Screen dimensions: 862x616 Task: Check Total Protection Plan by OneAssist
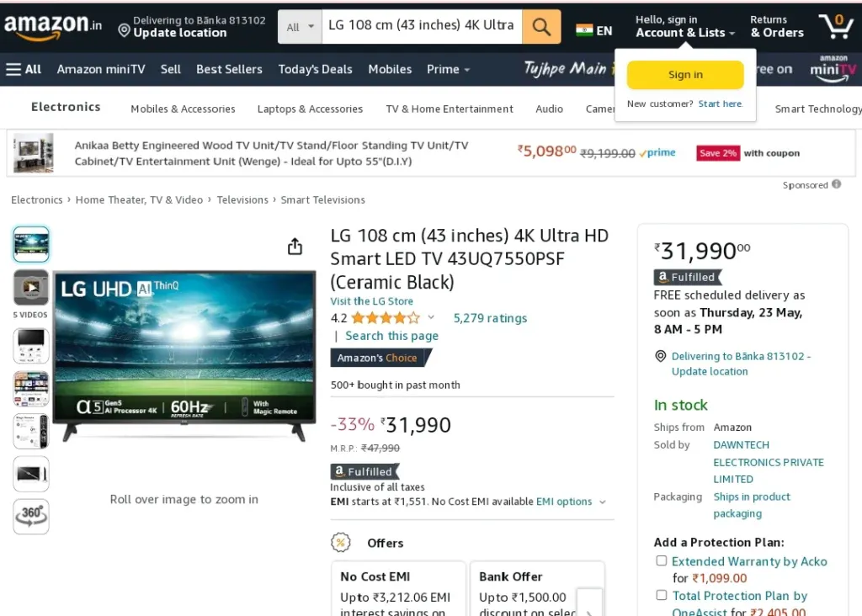pyautogui.click(x=662, y=595)
